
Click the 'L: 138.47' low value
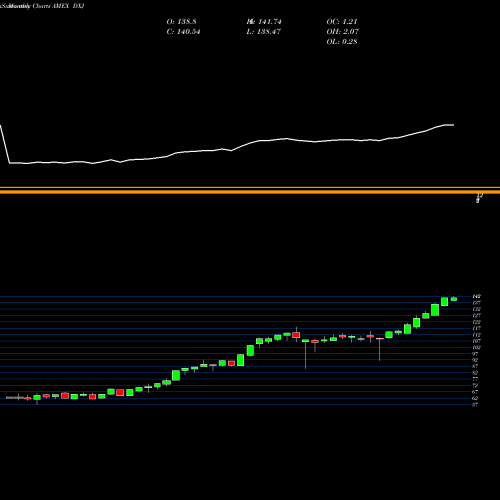point(264,32)
